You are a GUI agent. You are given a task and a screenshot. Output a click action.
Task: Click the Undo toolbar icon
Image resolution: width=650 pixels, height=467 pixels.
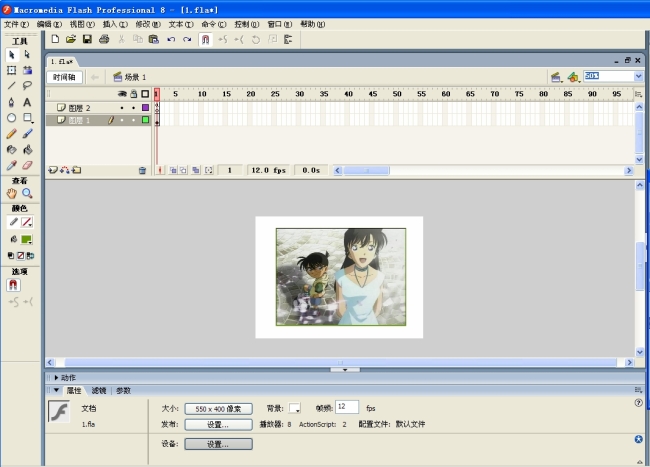pos(171,39)
